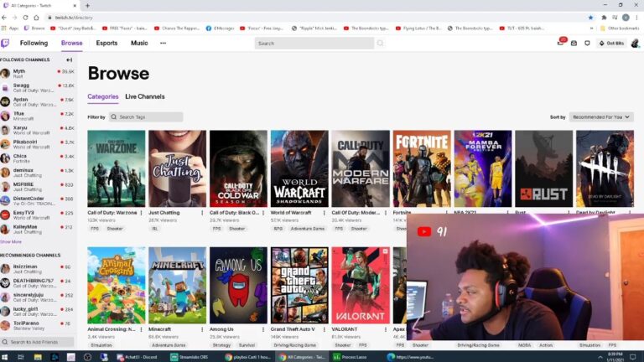Collapse the Followed Channels sidebar
The height and width of the screenshot is (362, 644).
[69, 60]
